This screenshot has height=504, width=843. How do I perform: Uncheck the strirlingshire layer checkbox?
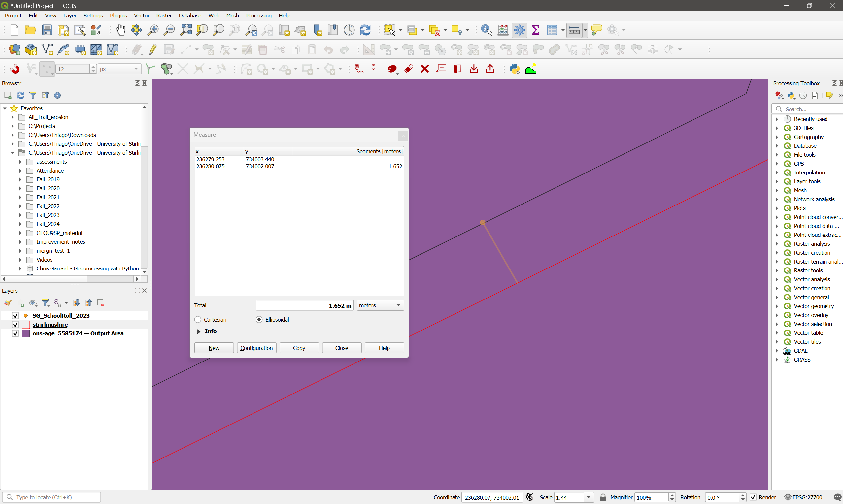15,324
